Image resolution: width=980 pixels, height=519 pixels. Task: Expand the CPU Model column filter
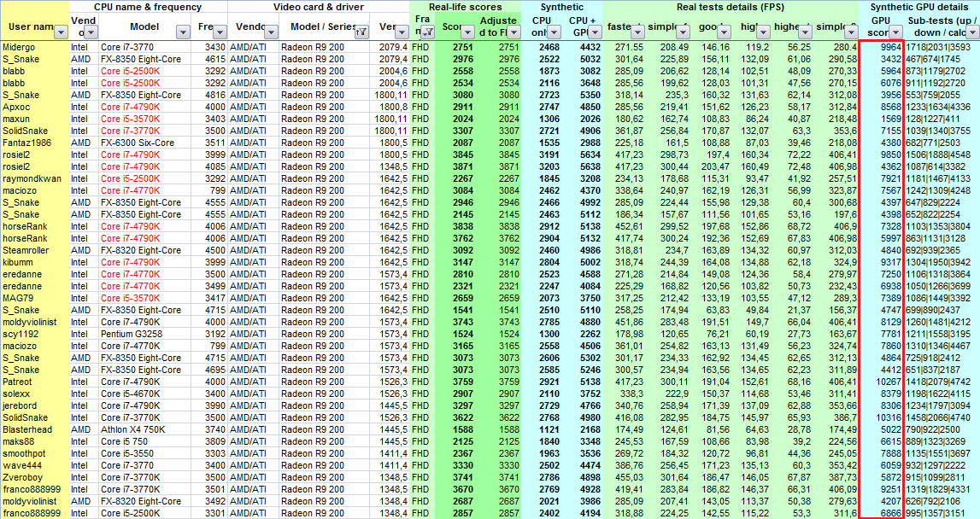(183, 32)
